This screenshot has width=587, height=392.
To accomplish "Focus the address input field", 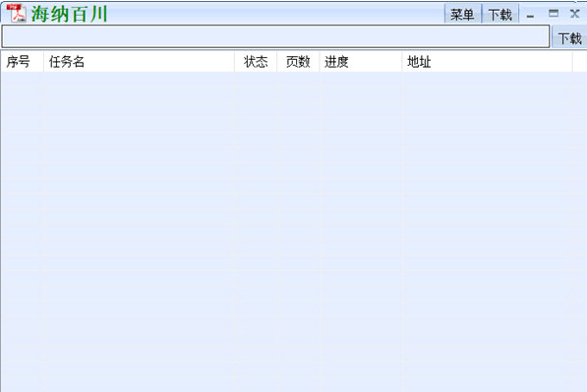I will pyautogui.click(x=275, y=36).
